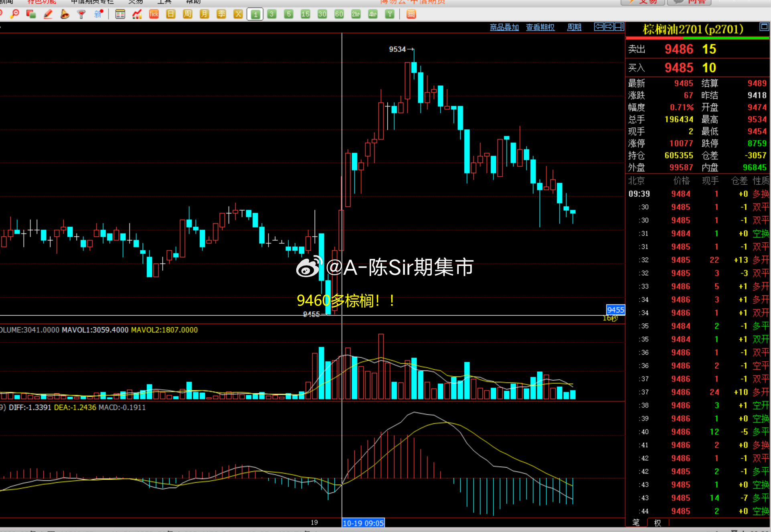Click the 9455 price axis label

pos(615,310)
